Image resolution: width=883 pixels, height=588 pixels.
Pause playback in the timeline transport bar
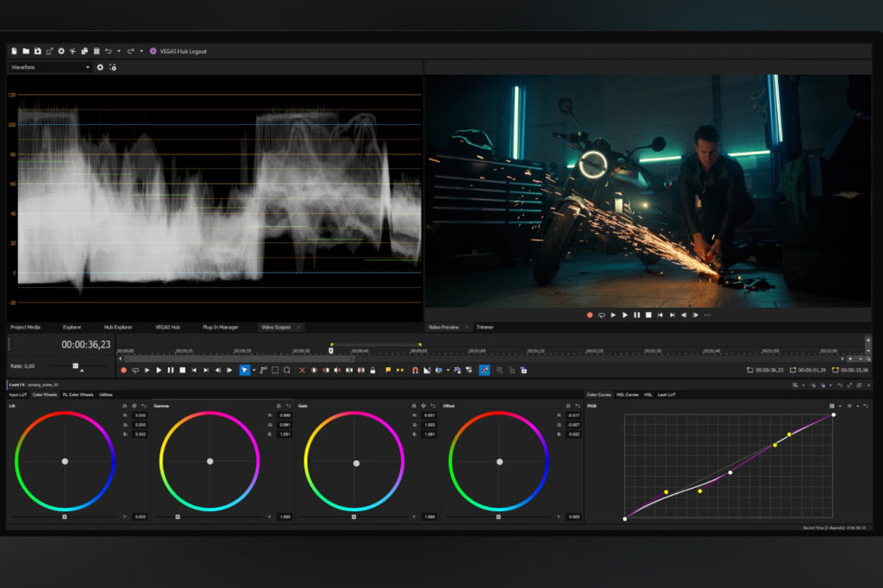[171, 370]
